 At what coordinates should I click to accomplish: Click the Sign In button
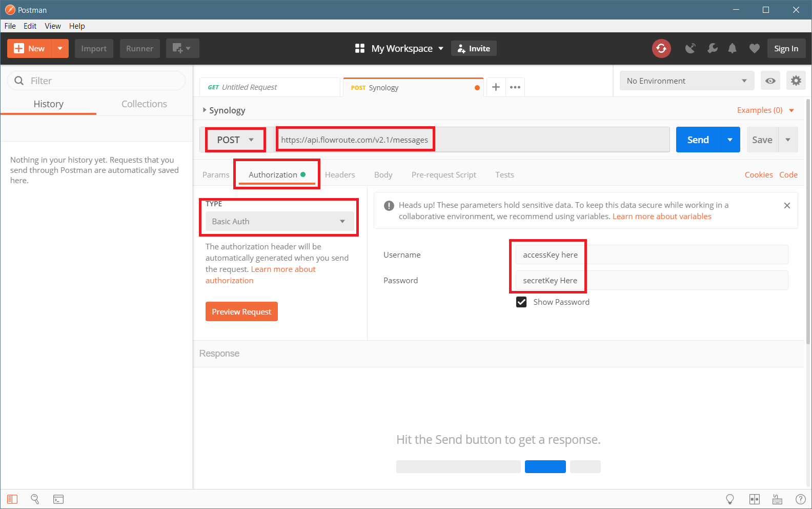tap(786, 48)
